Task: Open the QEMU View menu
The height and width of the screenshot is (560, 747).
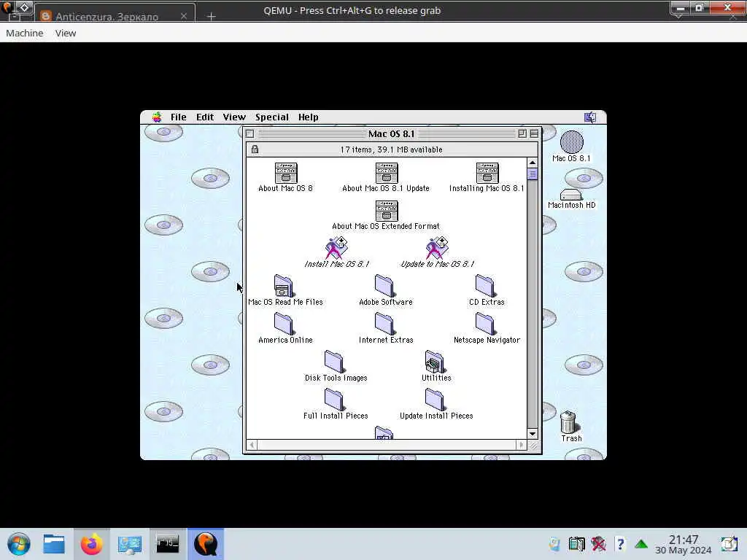Action: [x=65, y=33]
